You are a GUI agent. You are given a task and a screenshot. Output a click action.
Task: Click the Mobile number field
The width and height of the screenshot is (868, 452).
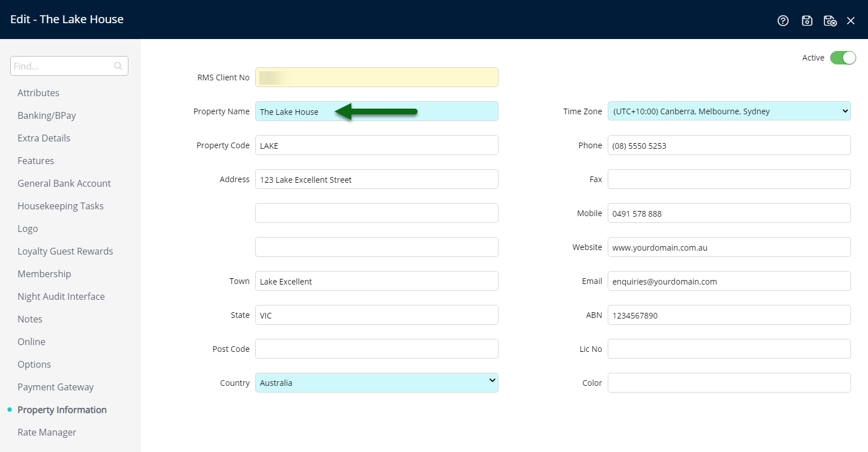[x=729, y=213]
